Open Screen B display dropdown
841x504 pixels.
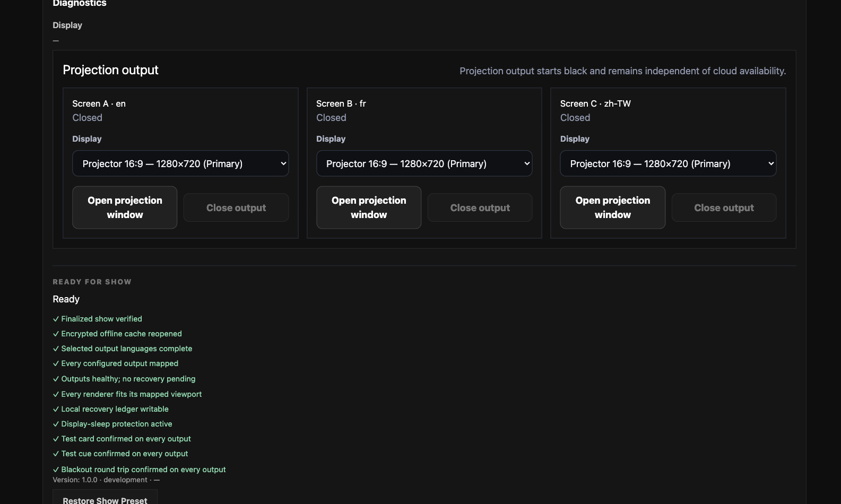(424, 163)
